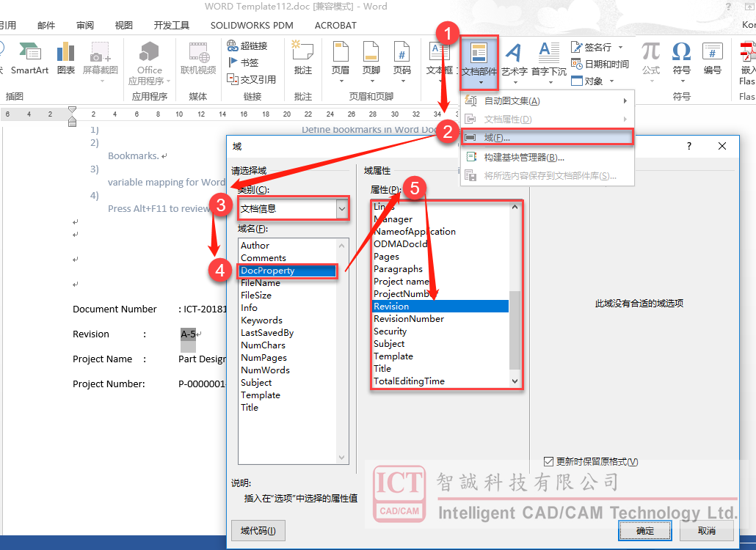Image resolution: width=756 pixels, height=550 pixels.
Task: Expand the category (类别) combo box
Action: coord(342,208)
